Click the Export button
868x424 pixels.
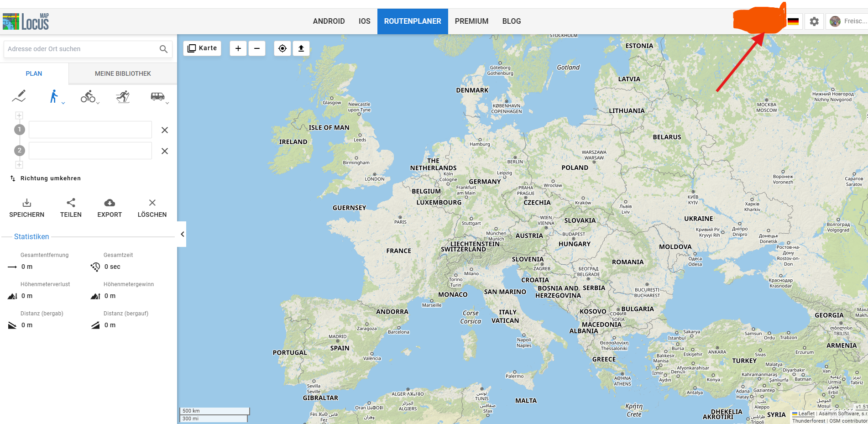click(110, 208)
